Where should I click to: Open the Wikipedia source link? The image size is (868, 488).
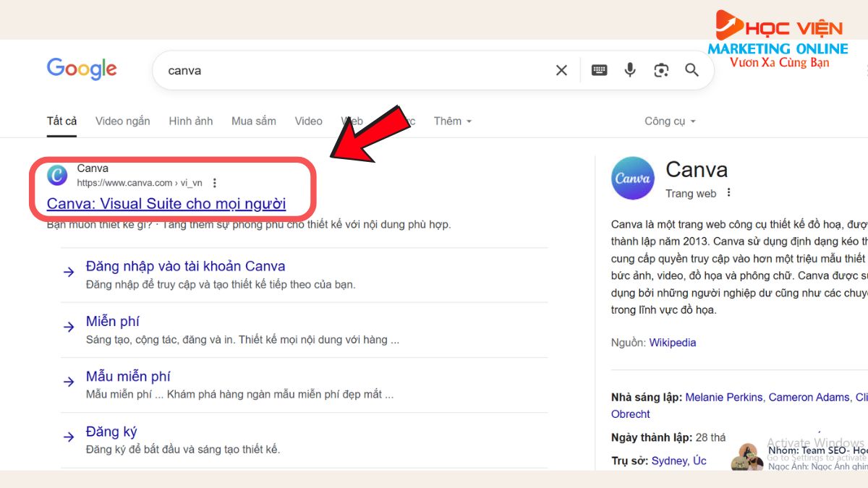[673, 343]
